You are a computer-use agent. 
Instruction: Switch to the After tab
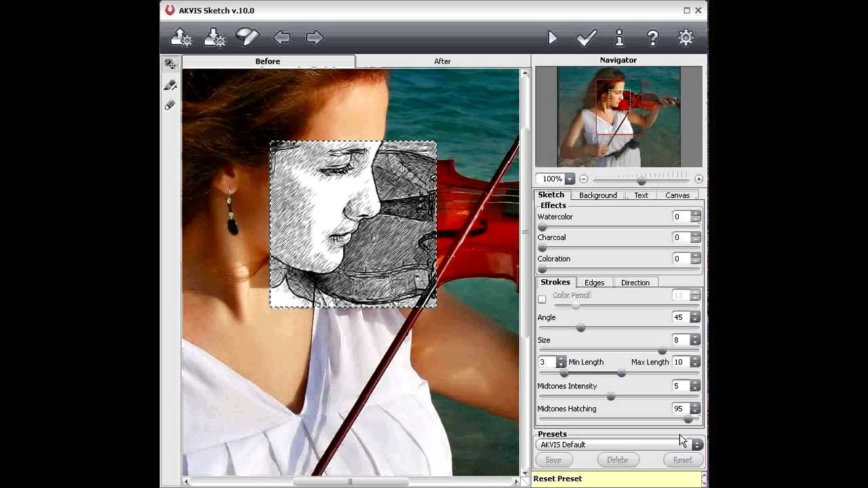pyautogui.click(x=442, y=61)
